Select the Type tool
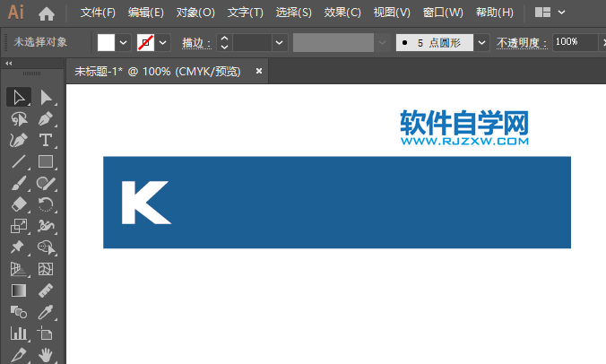606x364 pixels. click(x=46, y=140)
